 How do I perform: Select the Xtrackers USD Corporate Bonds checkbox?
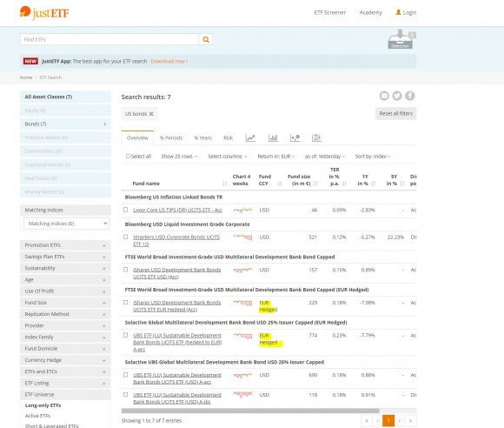click(x=126, y=237)
